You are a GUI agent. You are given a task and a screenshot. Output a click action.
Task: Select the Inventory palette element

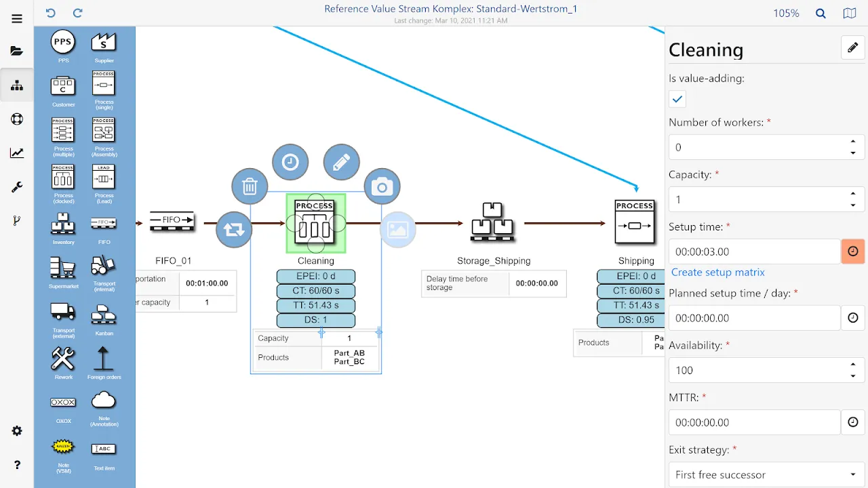coord(63,228)
